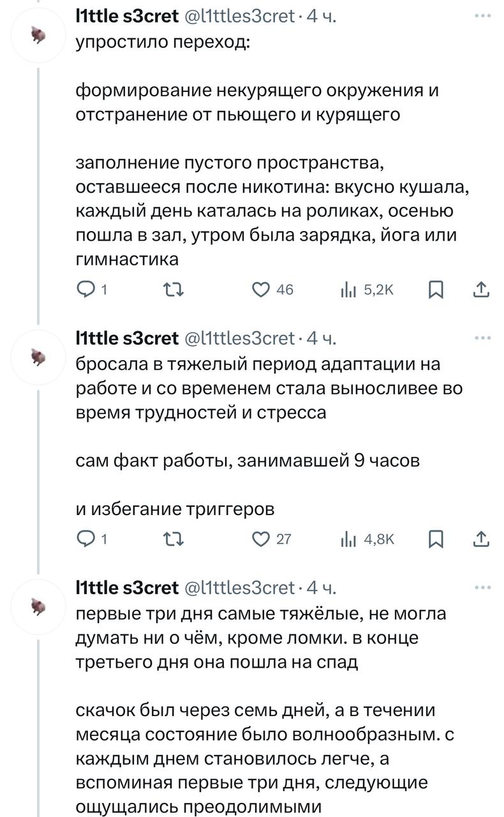Reply to the tweet with 27 likes

point(85,539)
